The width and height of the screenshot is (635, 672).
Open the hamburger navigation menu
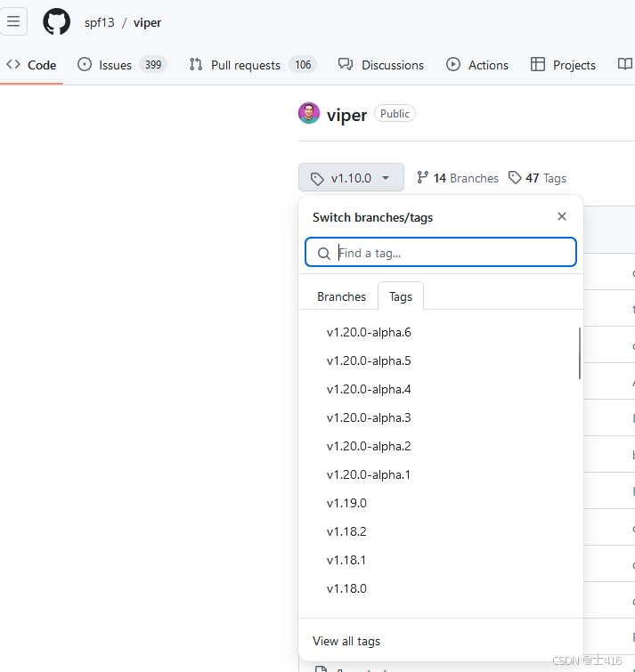tap(13, 21)
